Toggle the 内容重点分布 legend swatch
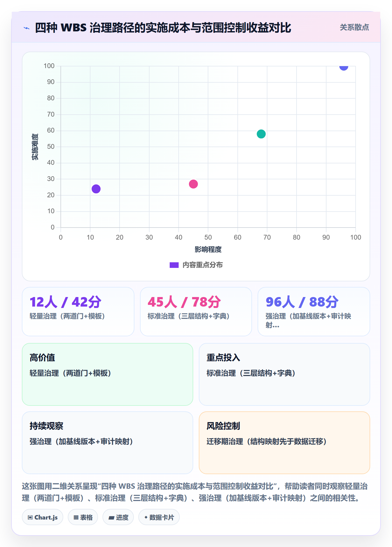 pos(174,265)
